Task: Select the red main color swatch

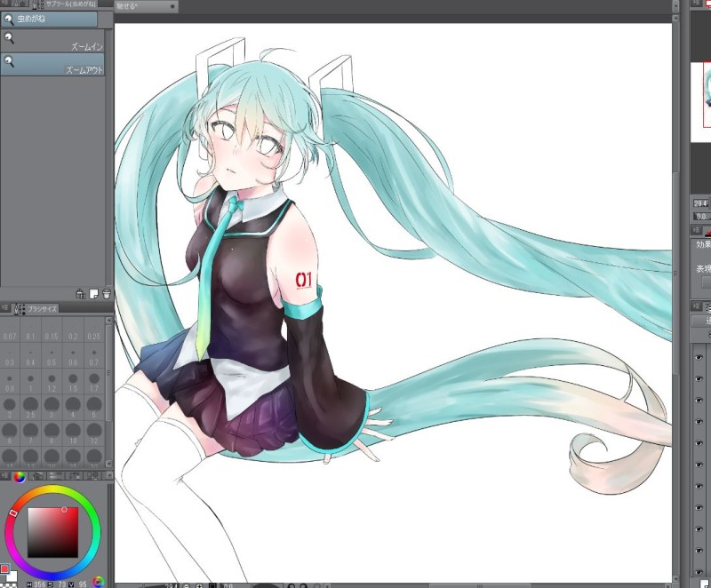Action: point(4,569)
